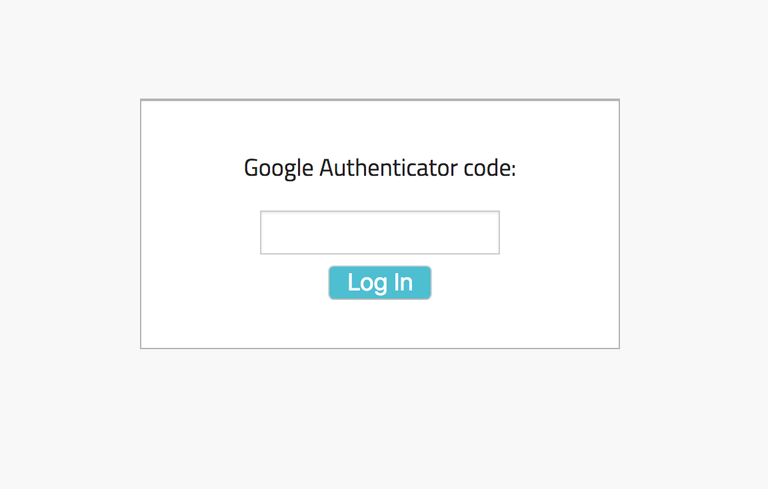This screenshot has width=768, height=489.
Task: Submit the form using Log In
Action: [x=380, y=283]
